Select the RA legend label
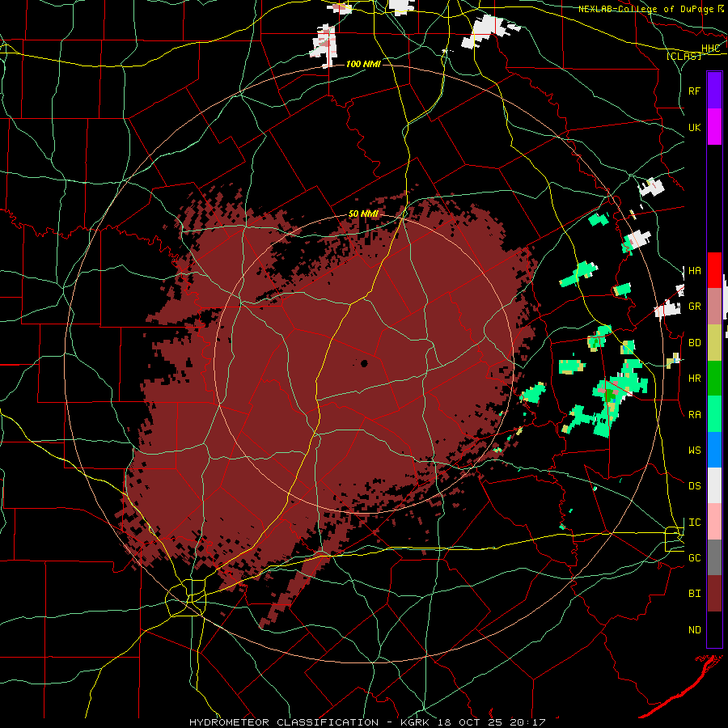 pyautogui.click(x=694, y=415)
